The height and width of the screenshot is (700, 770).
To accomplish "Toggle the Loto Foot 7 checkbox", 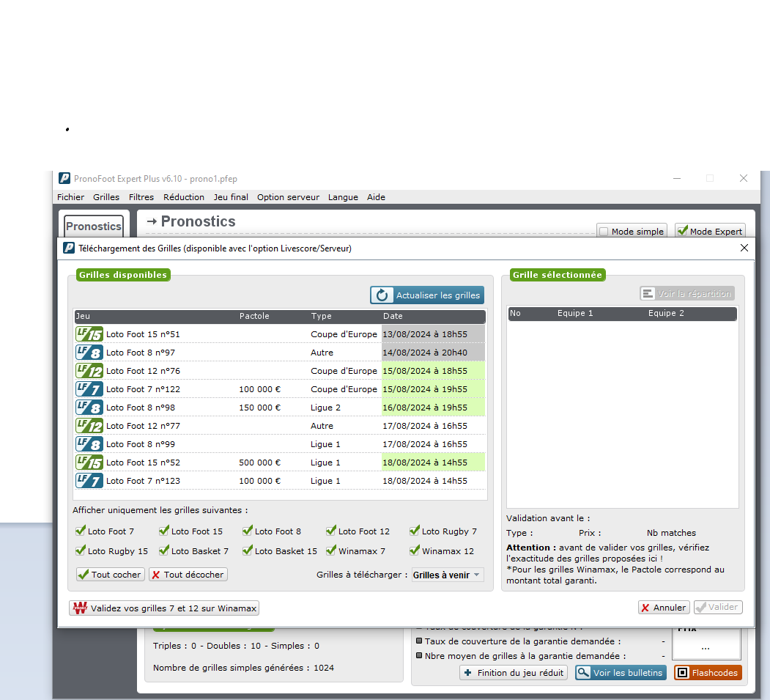I will pos(81,531).
